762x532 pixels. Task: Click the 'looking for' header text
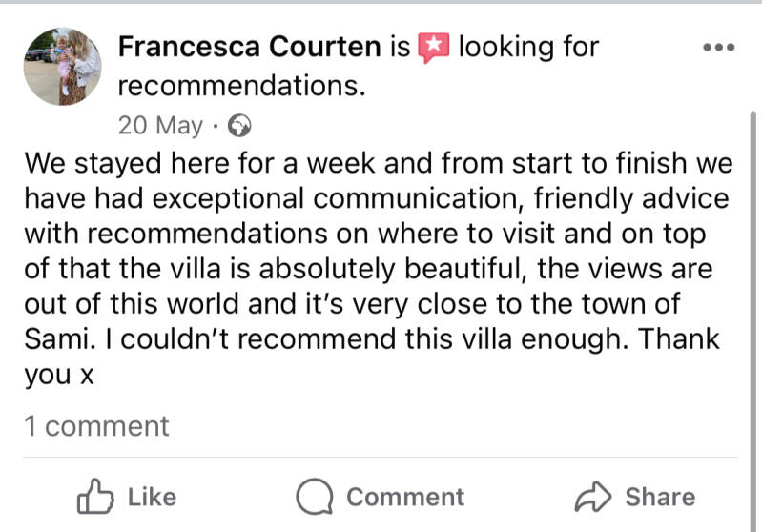coord(528,47)
